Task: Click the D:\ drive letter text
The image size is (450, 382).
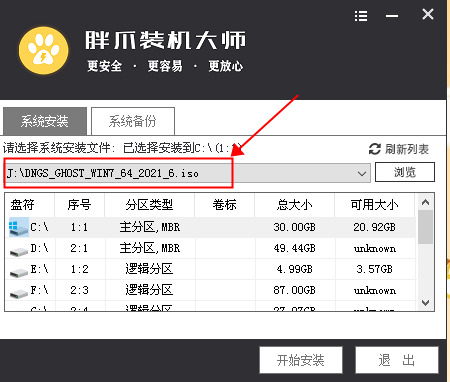Action: (39, 248)
